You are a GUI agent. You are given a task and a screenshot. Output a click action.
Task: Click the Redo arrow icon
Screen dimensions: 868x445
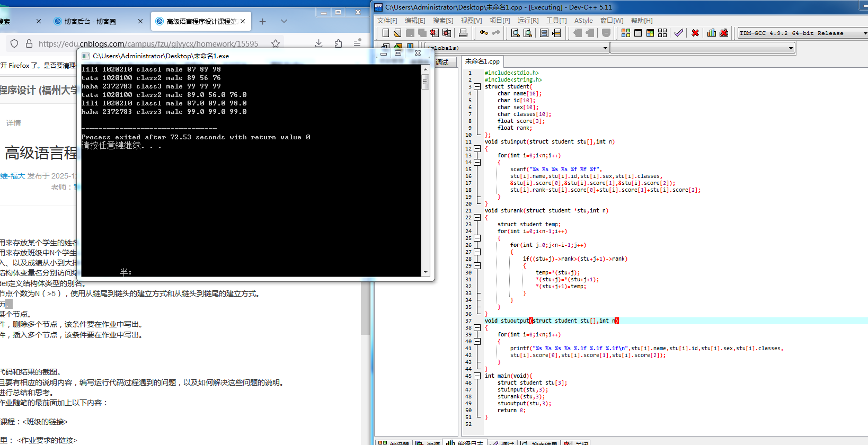coord(496,33)
